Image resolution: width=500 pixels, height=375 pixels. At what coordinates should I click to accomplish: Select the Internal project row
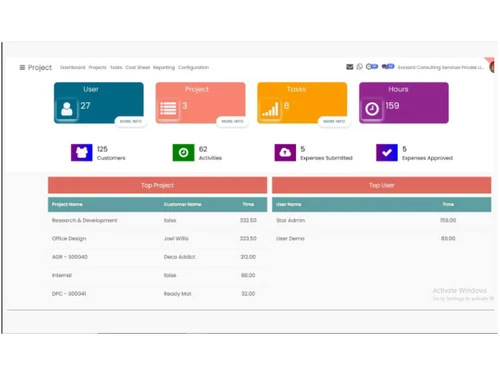(157, 275)
